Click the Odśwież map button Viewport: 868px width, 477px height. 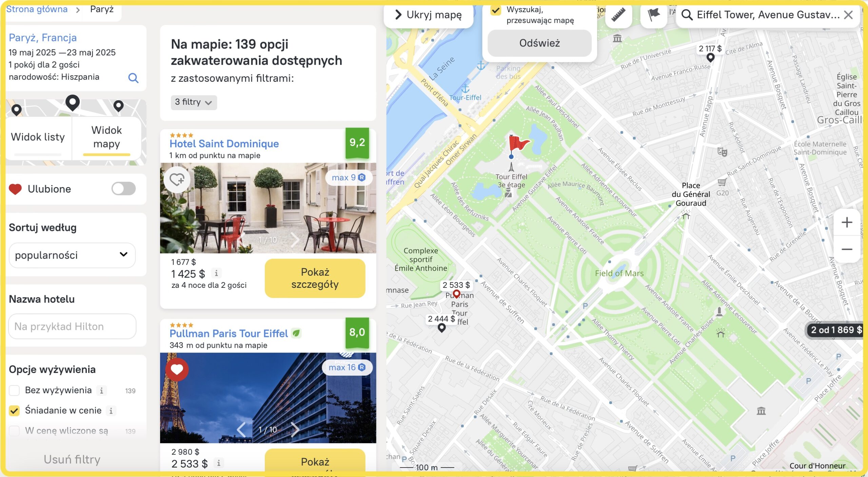(x=539, y=43)
